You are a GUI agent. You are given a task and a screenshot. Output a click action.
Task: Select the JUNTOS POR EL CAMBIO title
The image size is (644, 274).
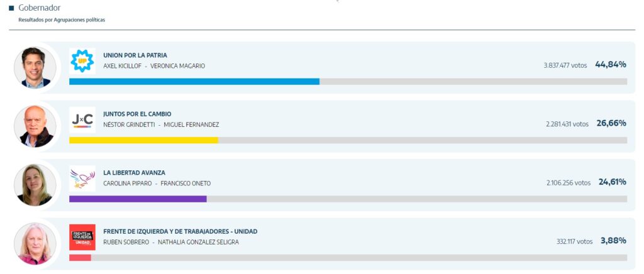click(x=137, y=114)
